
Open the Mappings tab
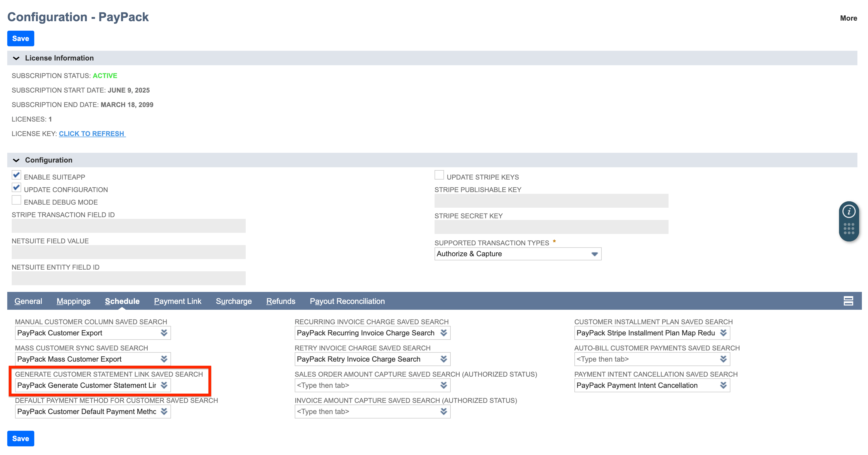coord(73,301)
